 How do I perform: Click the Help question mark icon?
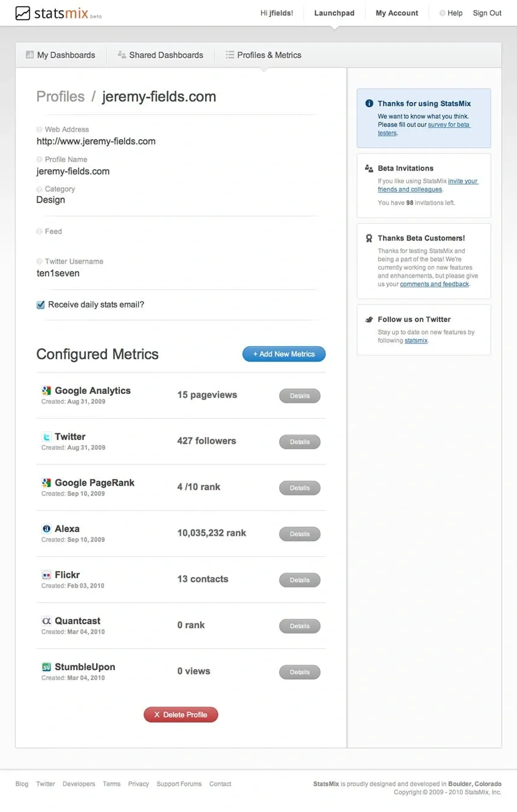pos(442,13)
